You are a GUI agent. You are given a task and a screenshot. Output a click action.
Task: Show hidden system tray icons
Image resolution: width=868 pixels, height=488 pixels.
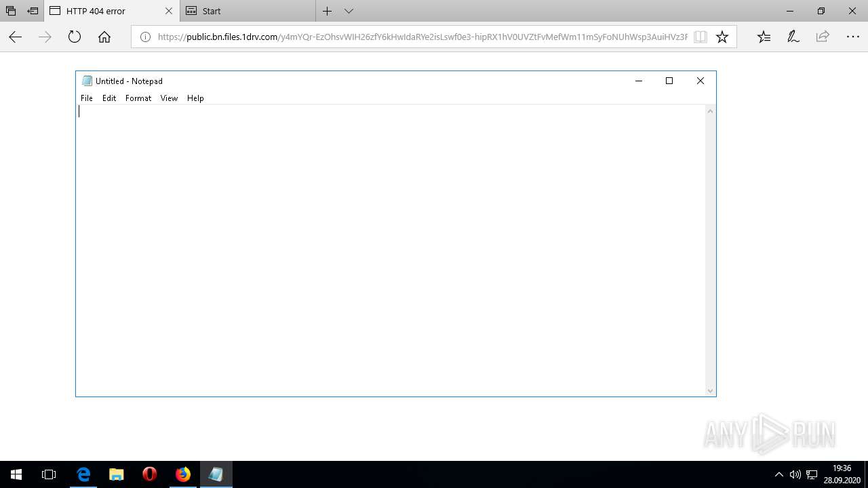[778, 474]
